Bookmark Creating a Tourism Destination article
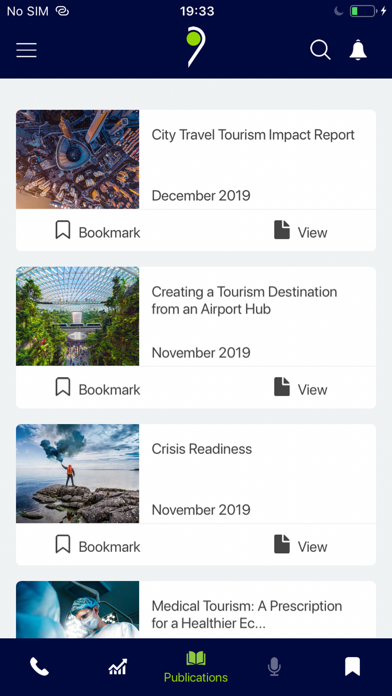This screenshot has height=696, width=392. point(98,388)
